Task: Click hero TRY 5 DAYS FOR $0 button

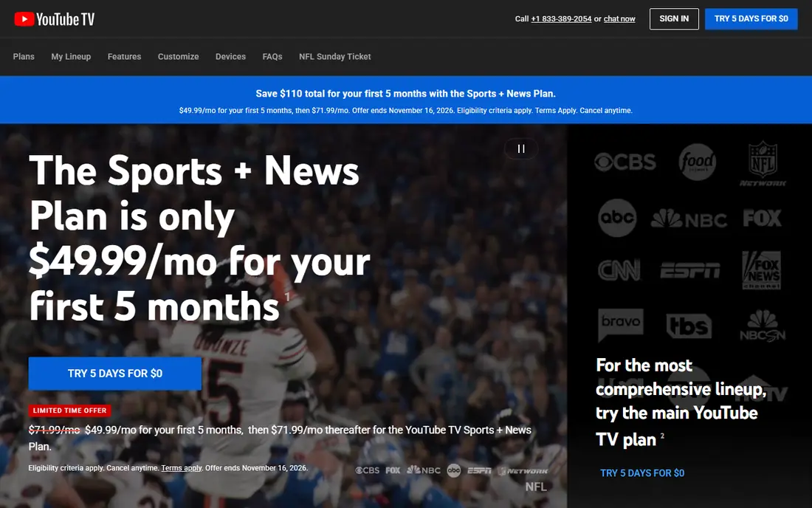Action: (x=115, y=374)
